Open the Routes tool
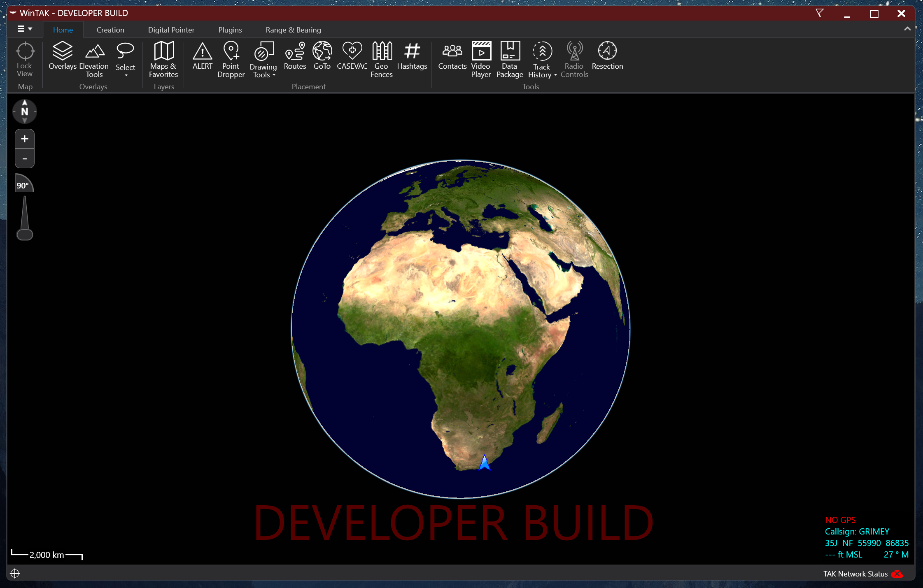The width and height of the screenshot is (923, 588). (x=295, y=56)
